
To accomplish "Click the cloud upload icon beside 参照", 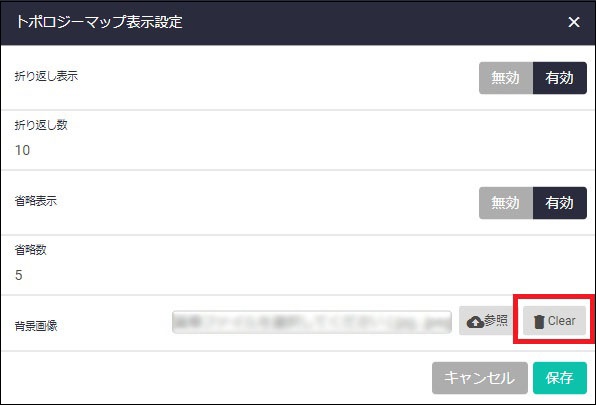I will (x=475, y=322).
